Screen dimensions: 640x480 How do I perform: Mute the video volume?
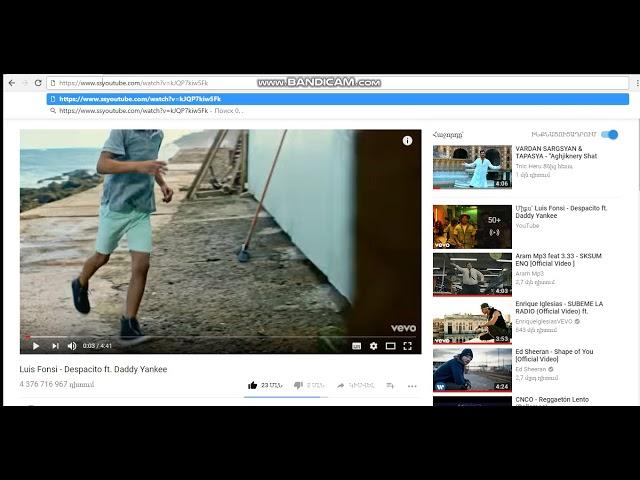(x=72, y=346)
